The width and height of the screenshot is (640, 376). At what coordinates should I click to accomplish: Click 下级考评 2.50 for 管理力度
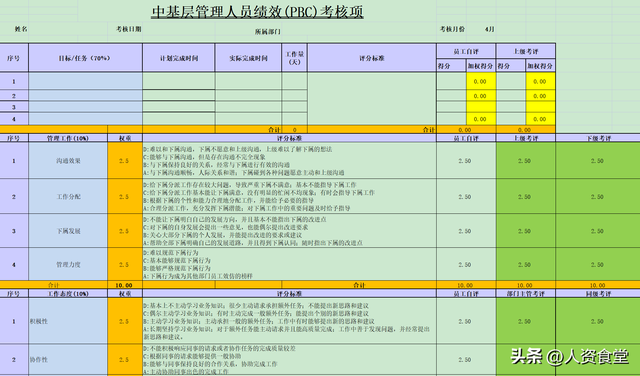598,264
